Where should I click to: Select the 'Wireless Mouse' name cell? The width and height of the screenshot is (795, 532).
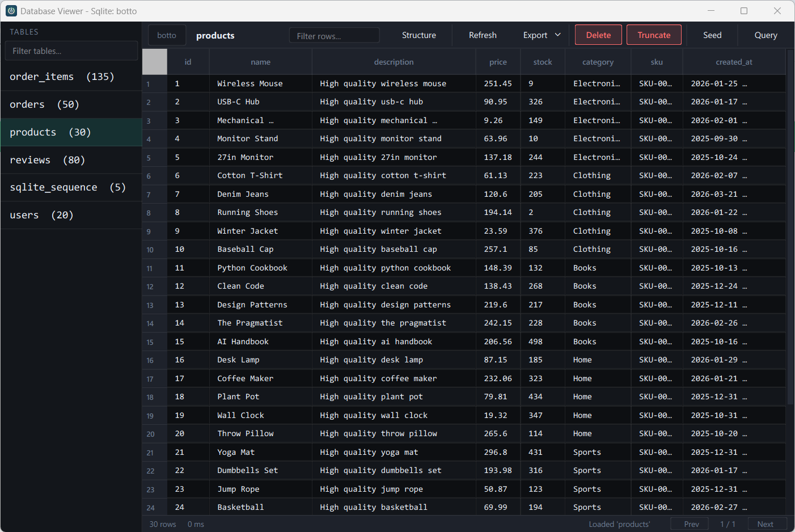point(261,83)
